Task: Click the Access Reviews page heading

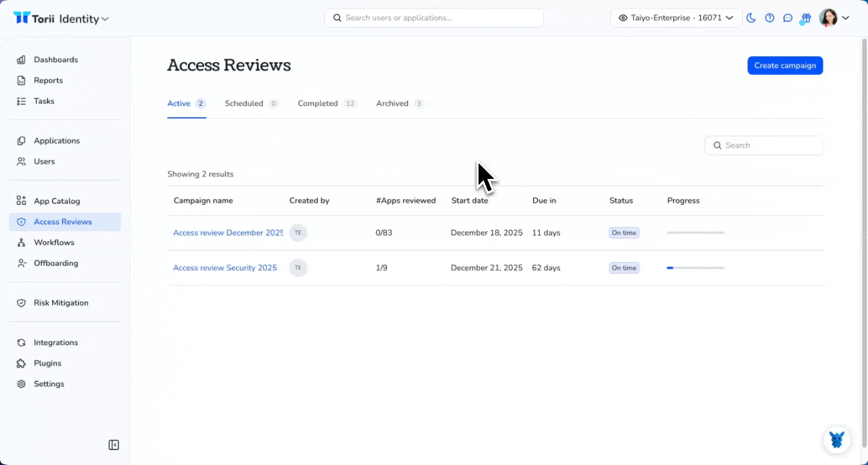Action: point(229,65)
